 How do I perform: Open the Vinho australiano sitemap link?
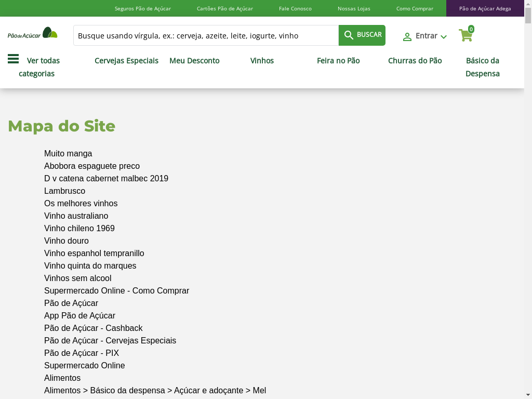click(76, 216)
